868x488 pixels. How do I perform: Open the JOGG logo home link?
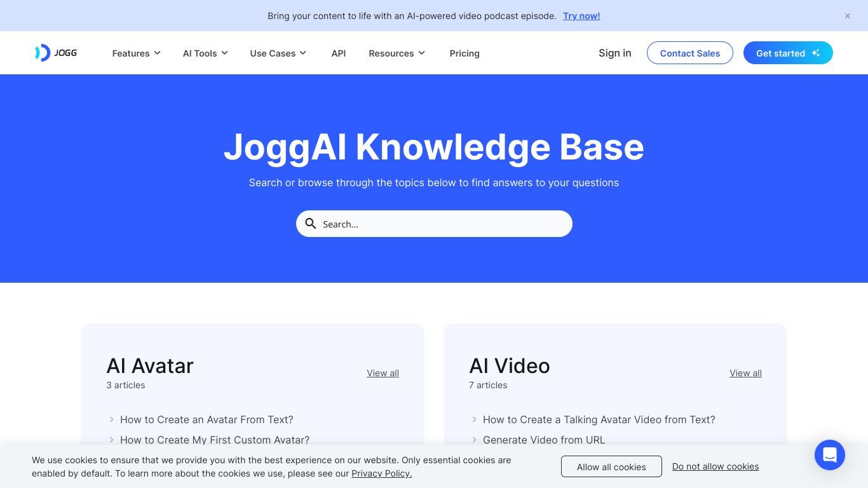pos(56,53)
